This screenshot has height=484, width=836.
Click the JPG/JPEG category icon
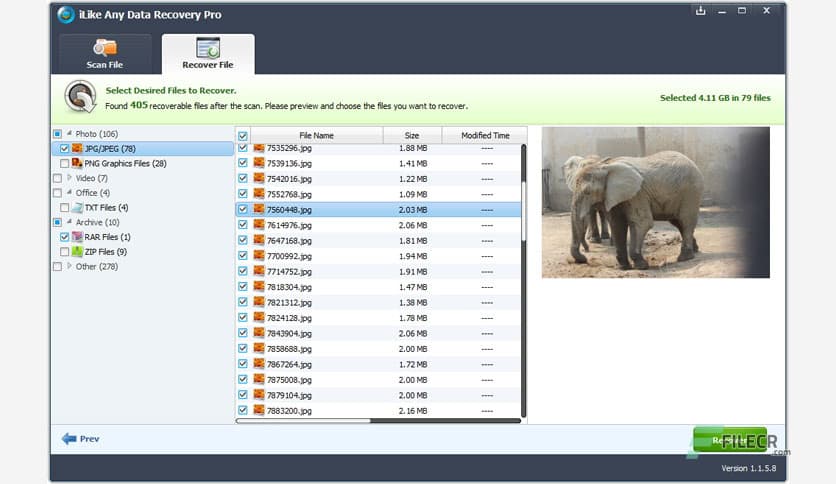coord(77,148)
